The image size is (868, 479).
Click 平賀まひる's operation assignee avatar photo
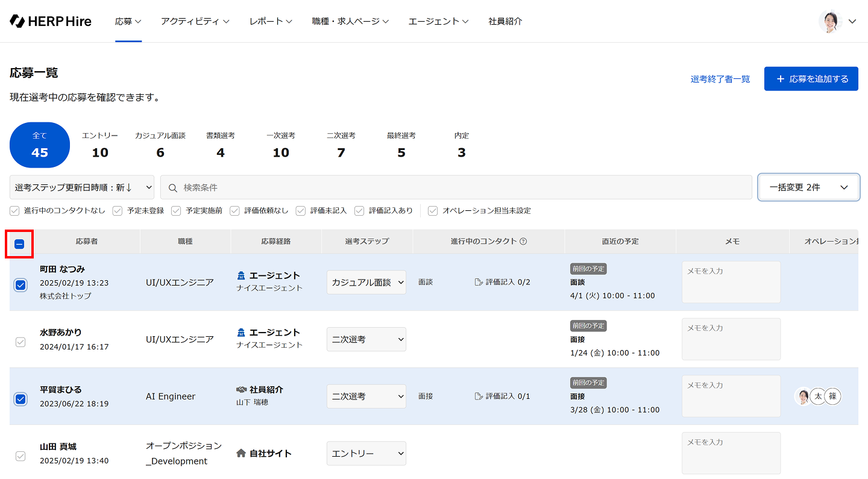coord(803,396)
